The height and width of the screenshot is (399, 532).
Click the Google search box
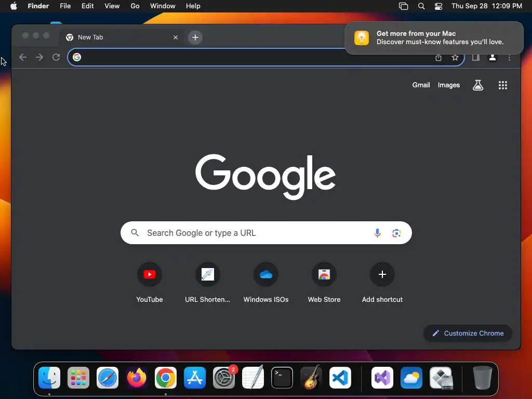click(x=266, y=233)
